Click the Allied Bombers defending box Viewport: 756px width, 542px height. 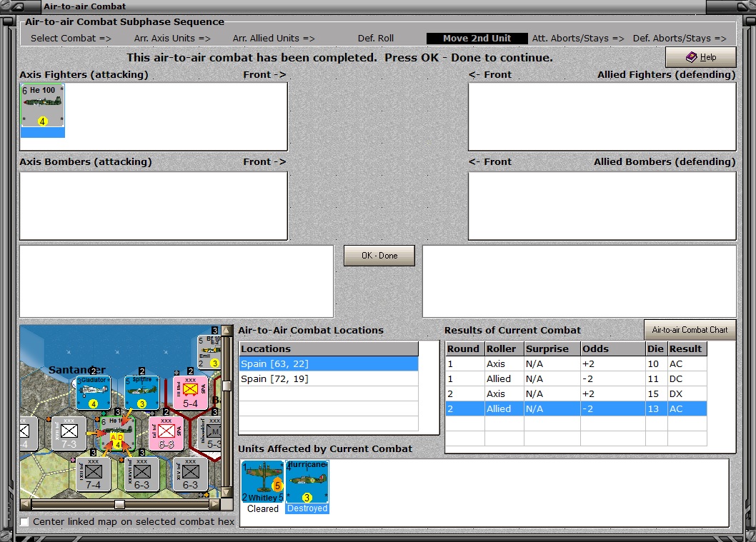coord(602,206)
